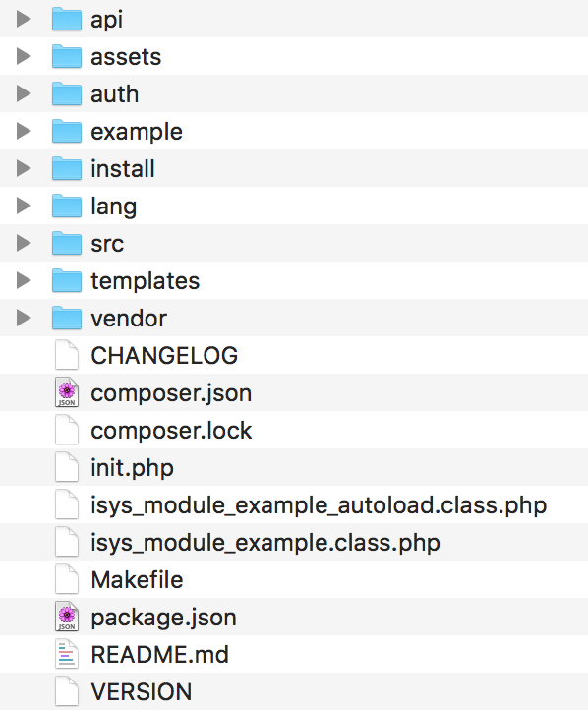588x710 pixels.
Task: Expand the vendor folder disclosure triangle
Action: 24,318
